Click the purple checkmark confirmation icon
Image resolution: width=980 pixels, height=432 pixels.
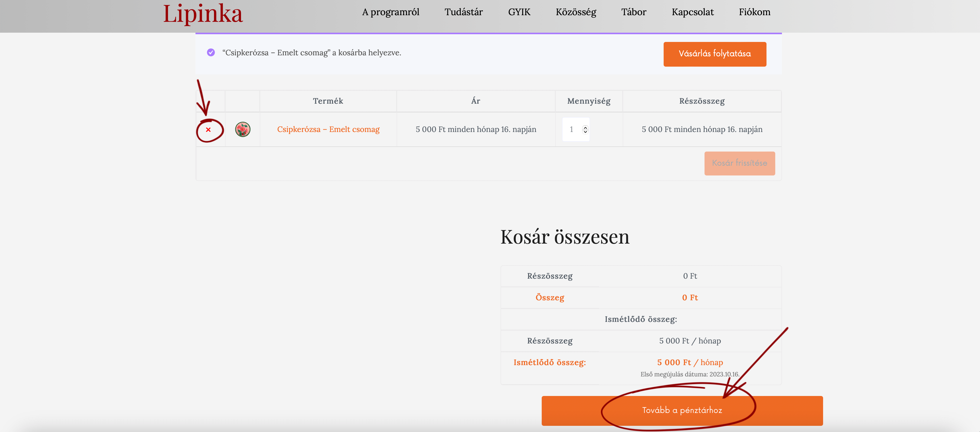[x=211, y=52]
